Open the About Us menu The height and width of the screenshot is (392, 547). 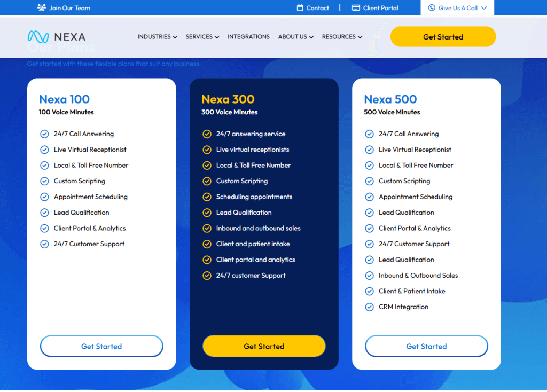[295, 37]
